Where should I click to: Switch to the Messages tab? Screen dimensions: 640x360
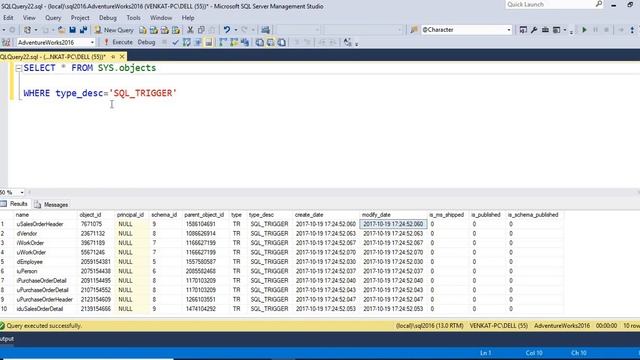coord(51,204)
